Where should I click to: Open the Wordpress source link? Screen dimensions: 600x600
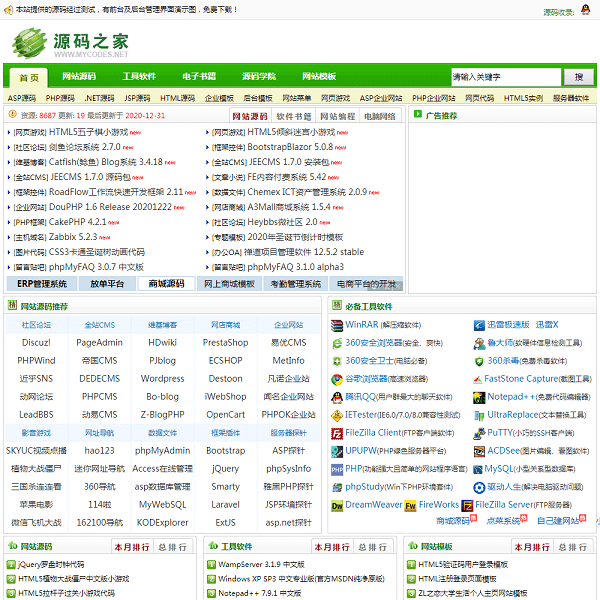pyautogui.click(x=162, y=379)
